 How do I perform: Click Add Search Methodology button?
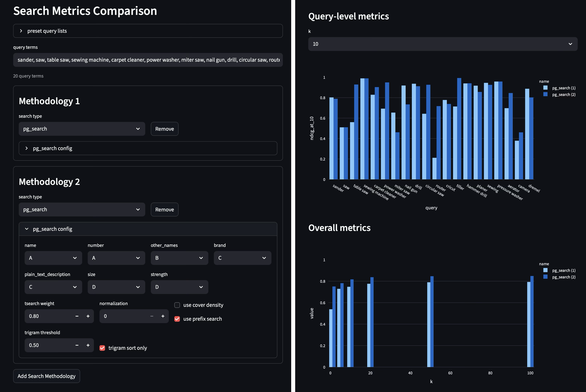(46, 376)
